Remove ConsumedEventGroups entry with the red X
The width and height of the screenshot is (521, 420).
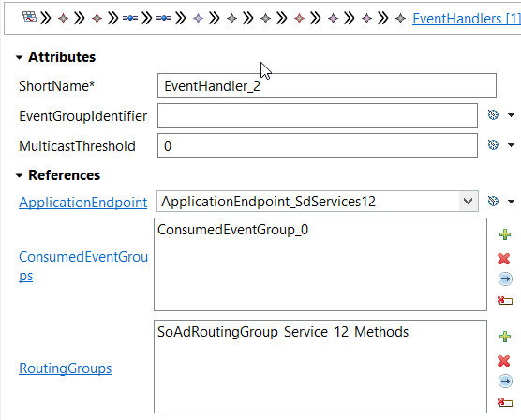pos(504,259)
